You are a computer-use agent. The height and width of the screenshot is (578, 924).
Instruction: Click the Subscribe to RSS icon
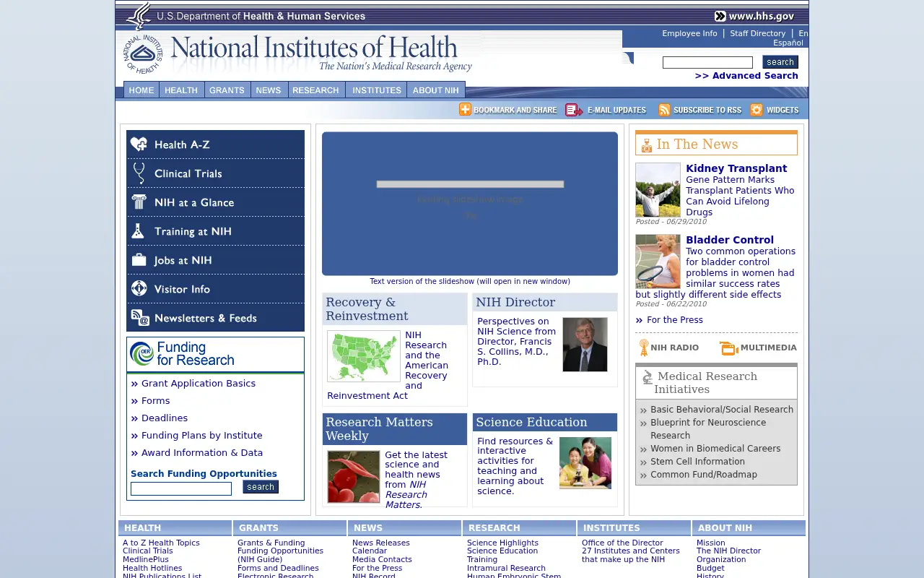pos(664,110)
